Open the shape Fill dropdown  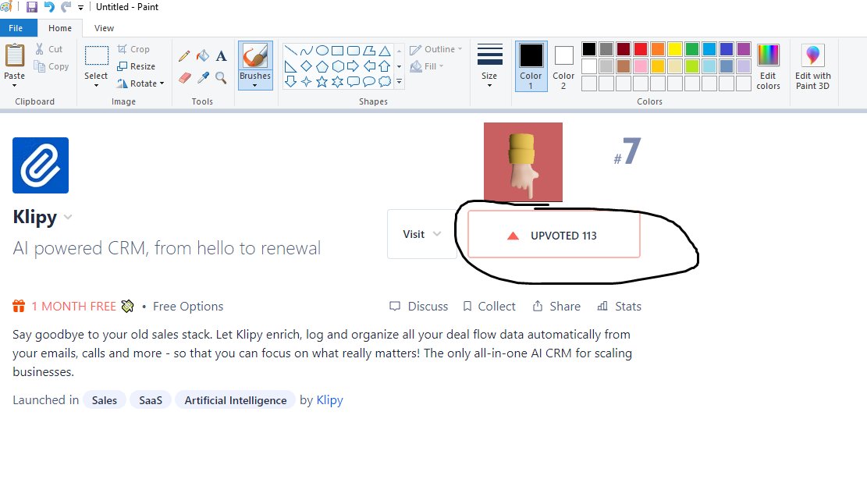(427, 66)
